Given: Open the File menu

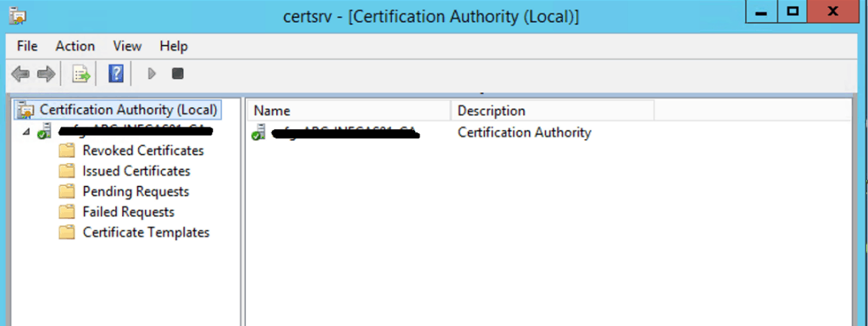Looking at the screenshot, I should [x=27, y=46].
